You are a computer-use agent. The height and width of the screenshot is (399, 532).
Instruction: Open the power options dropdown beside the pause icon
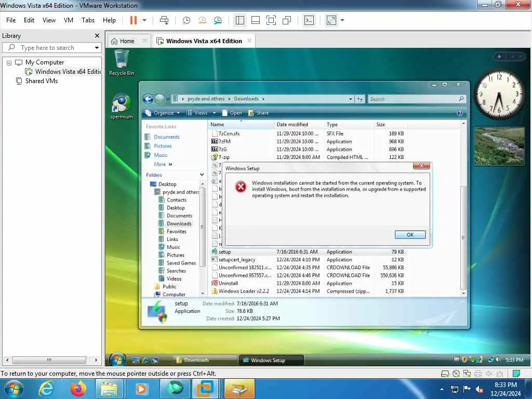[144, 20]
